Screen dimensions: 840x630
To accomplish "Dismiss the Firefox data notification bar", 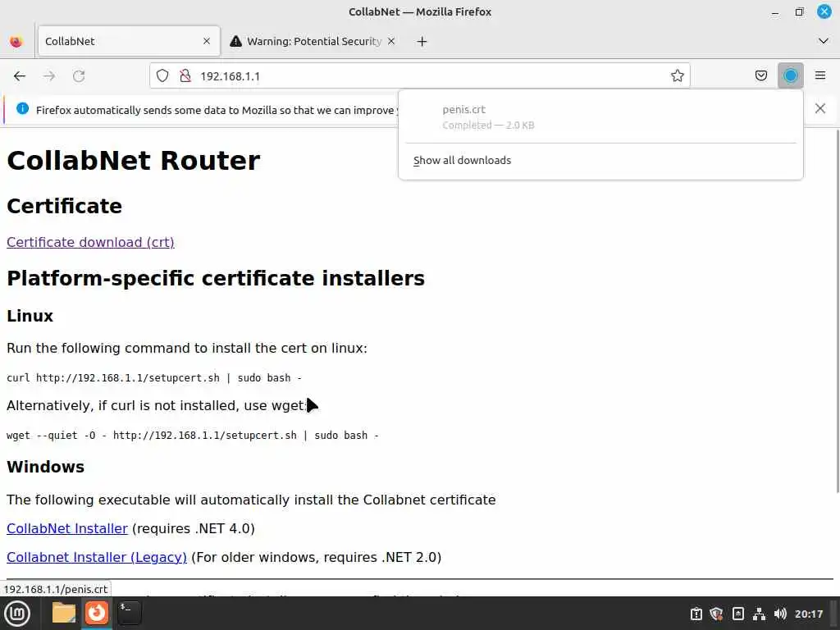I will point(820,109).
